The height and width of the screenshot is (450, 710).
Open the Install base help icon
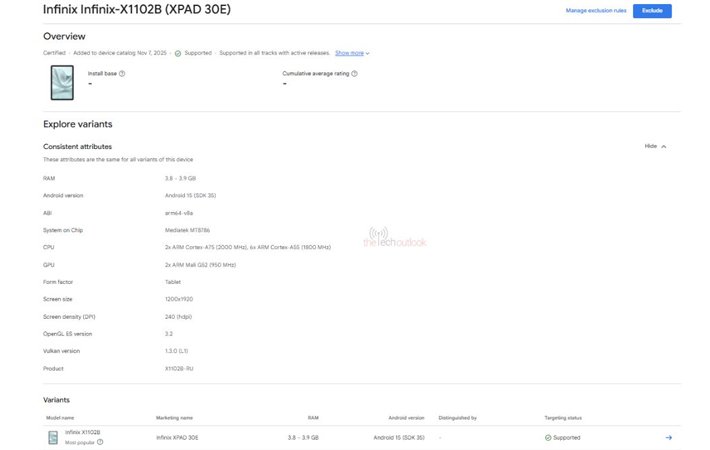[x=122, y=73]
